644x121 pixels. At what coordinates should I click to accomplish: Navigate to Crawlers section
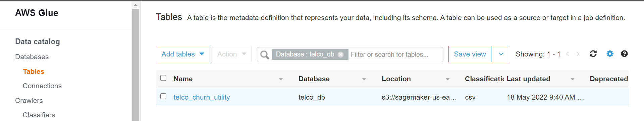[29, 101]
